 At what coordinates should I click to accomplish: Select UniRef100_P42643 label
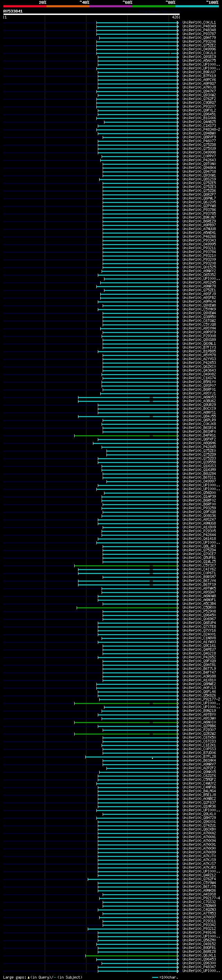pos(199,160)
